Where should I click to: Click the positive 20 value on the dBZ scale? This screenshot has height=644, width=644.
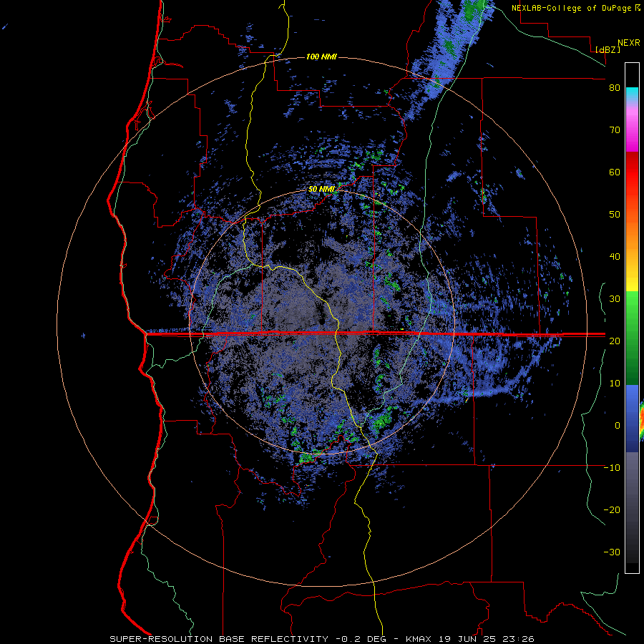click(x=615, y=341)
